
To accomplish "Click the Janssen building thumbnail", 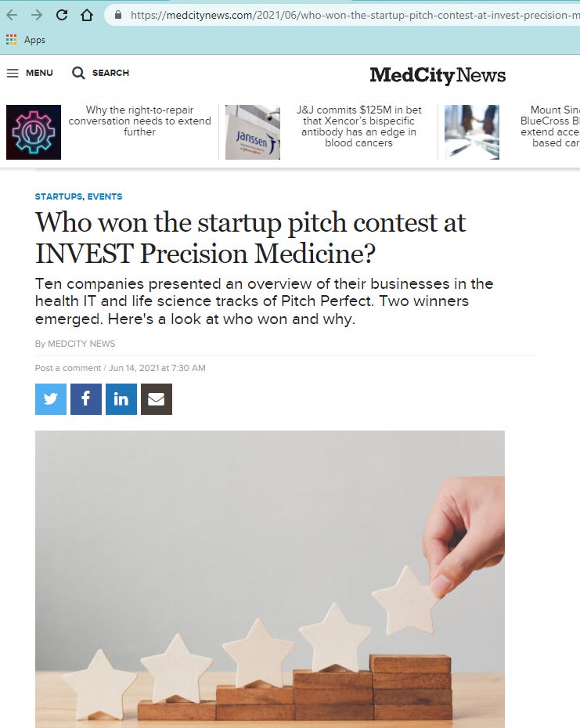I will (x=253, y=132).
